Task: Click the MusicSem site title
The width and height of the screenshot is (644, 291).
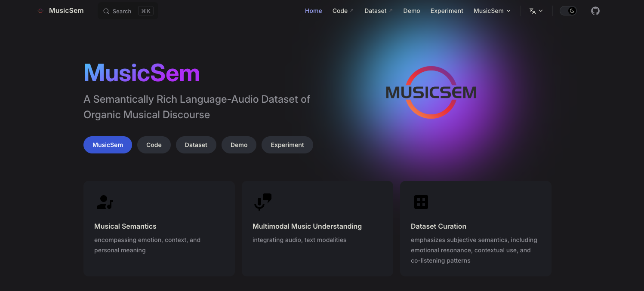Action: click(66, 11)
